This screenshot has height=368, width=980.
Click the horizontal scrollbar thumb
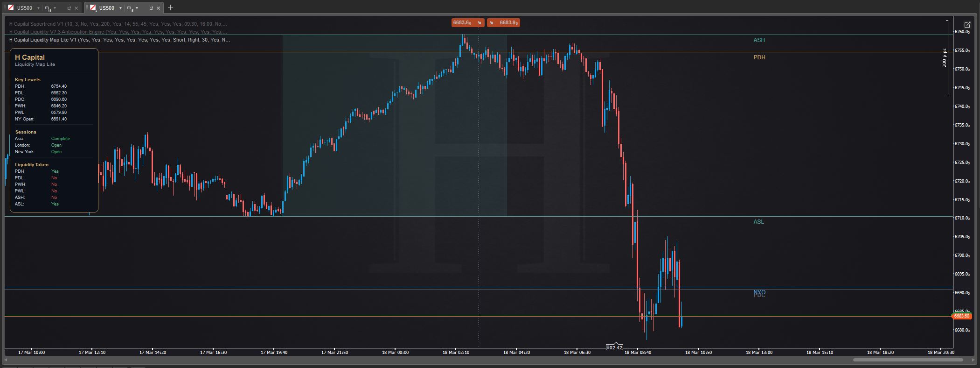[x=908, y=360]
